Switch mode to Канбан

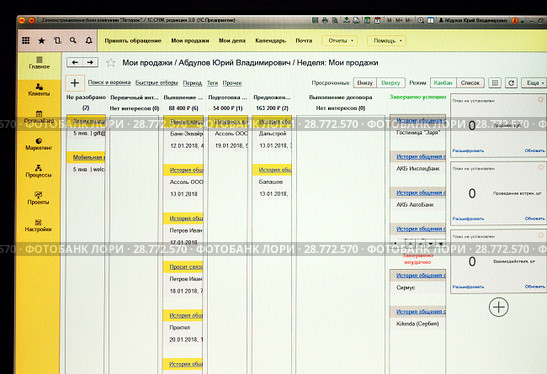click(x=443, y=83)
